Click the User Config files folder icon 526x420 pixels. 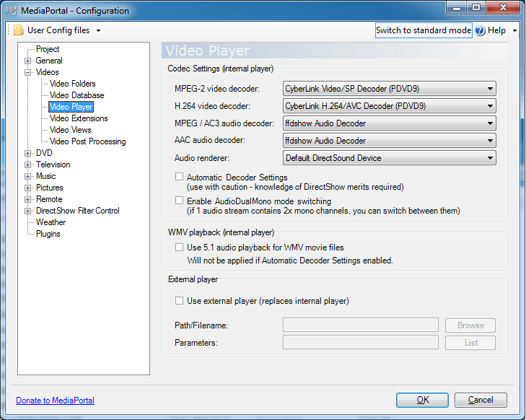19,30
